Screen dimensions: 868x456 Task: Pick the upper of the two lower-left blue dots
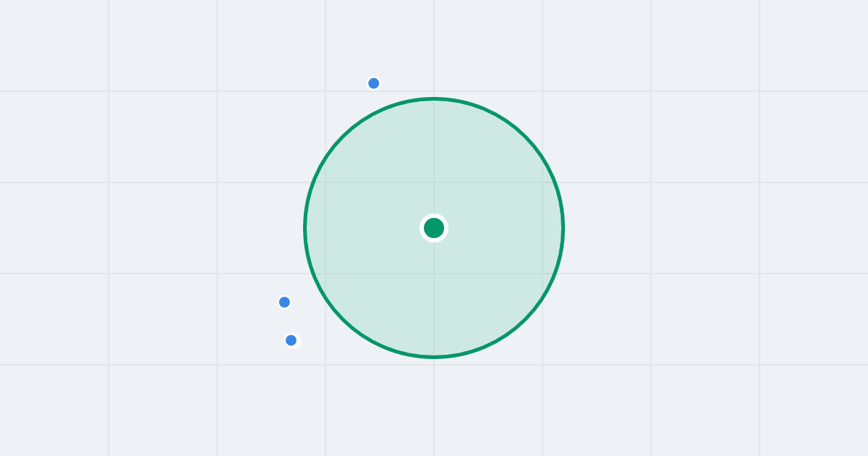pos(284,302)
